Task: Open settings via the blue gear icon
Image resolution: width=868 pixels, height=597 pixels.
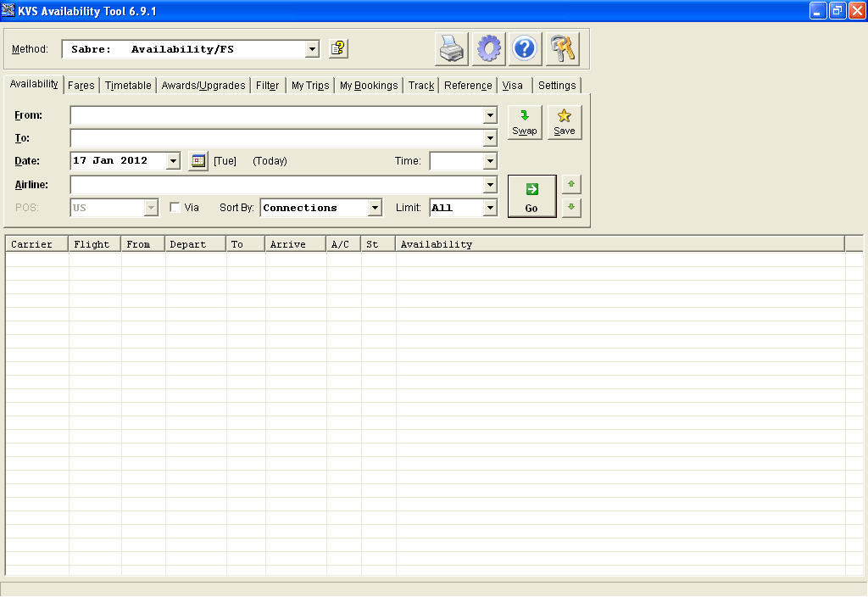Action: [488, 48]
